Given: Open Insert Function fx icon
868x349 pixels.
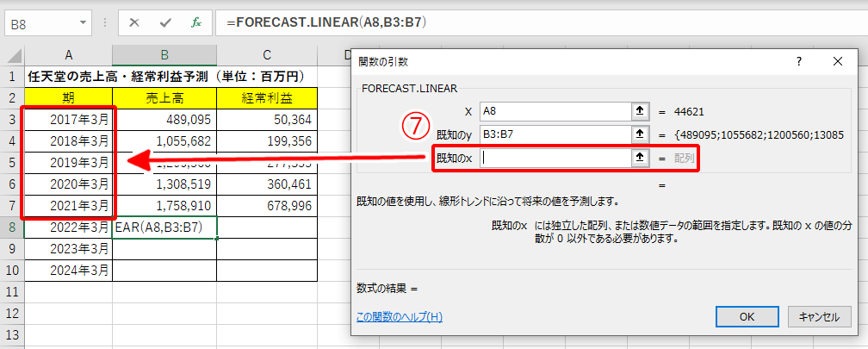Looking at the screenshot, I should [x=195, y=23].
